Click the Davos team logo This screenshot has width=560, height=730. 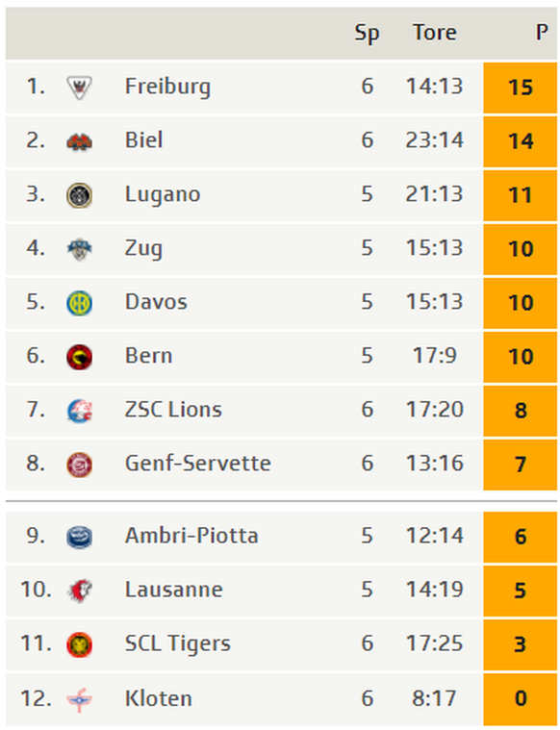tap(79, 303)
